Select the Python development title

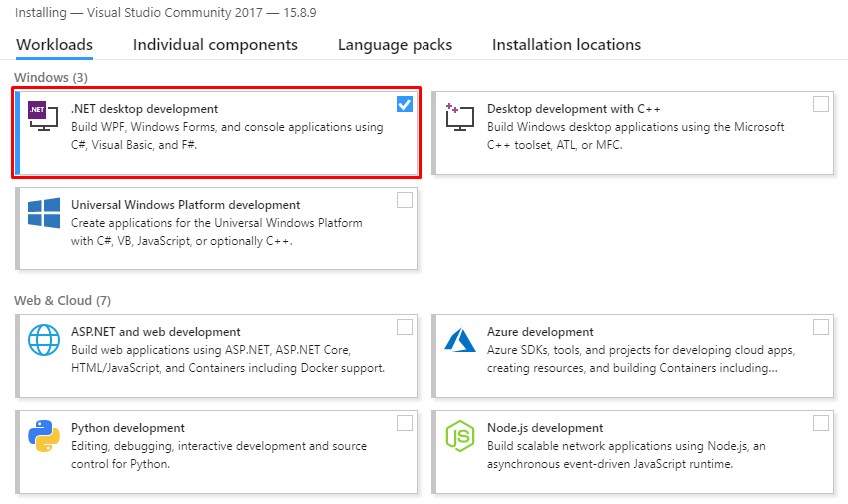click(x=128, y=428)
